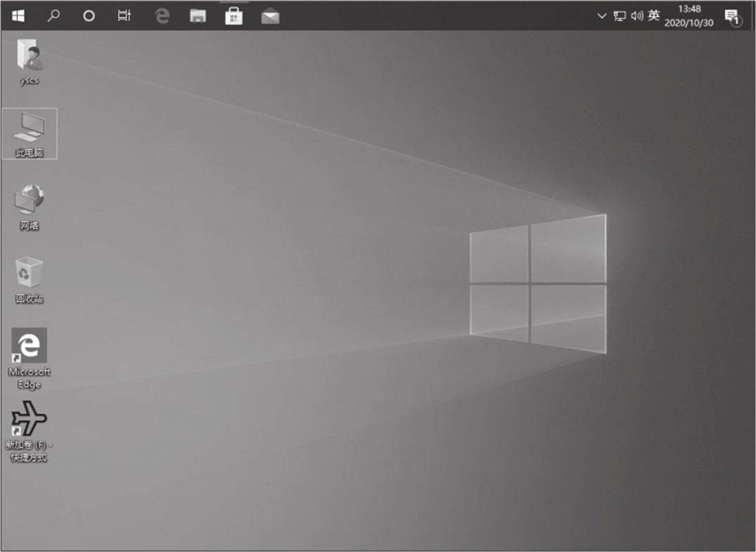Image resolution: width=756 pixels, height=552 pixels.
Task: Open Cortana from the taskbar circle
Action: coord(89,16)
